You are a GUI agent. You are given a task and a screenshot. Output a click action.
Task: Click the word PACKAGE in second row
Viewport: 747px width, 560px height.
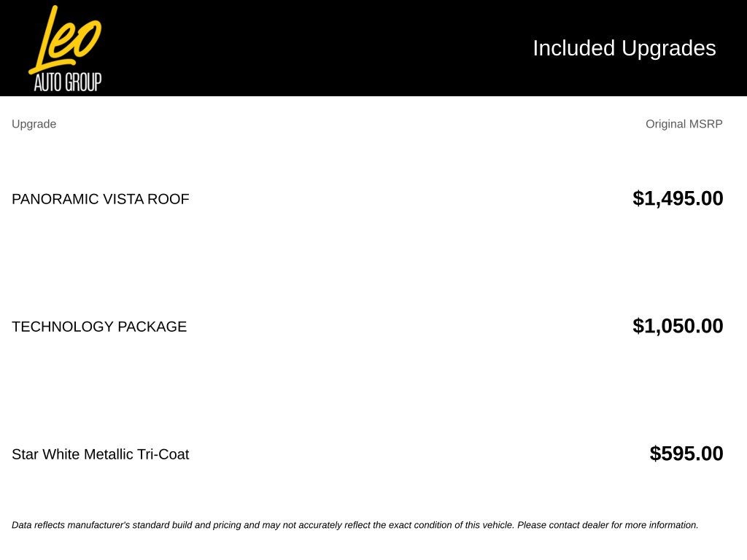pyautogui.click(x=152, y=327)
